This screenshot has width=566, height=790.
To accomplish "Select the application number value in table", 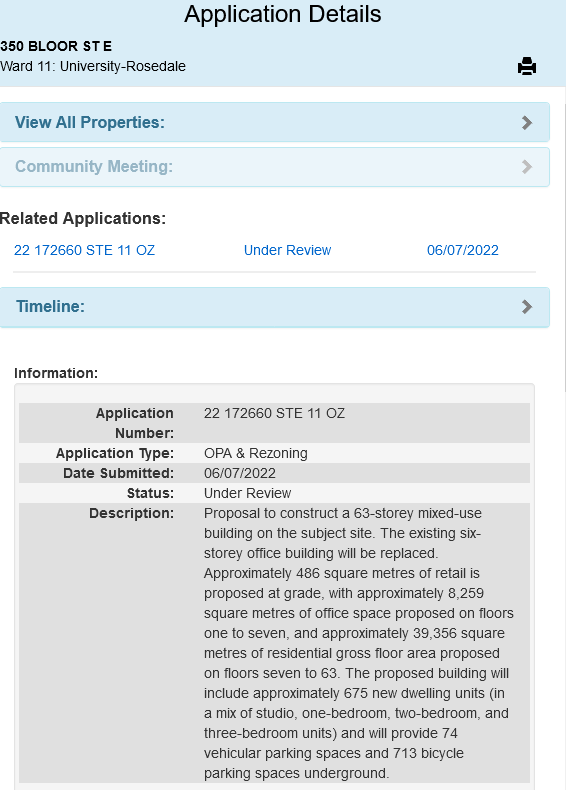I will pos(274,414).
